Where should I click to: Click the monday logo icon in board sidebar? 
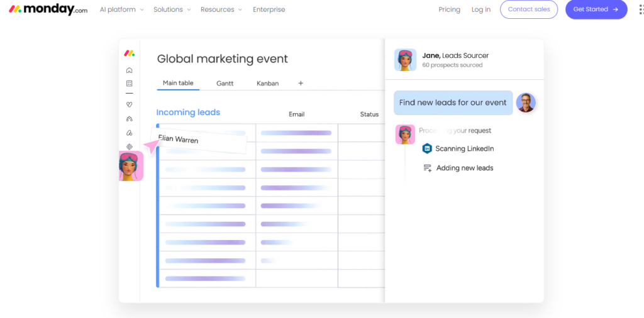tap(130, 53)
